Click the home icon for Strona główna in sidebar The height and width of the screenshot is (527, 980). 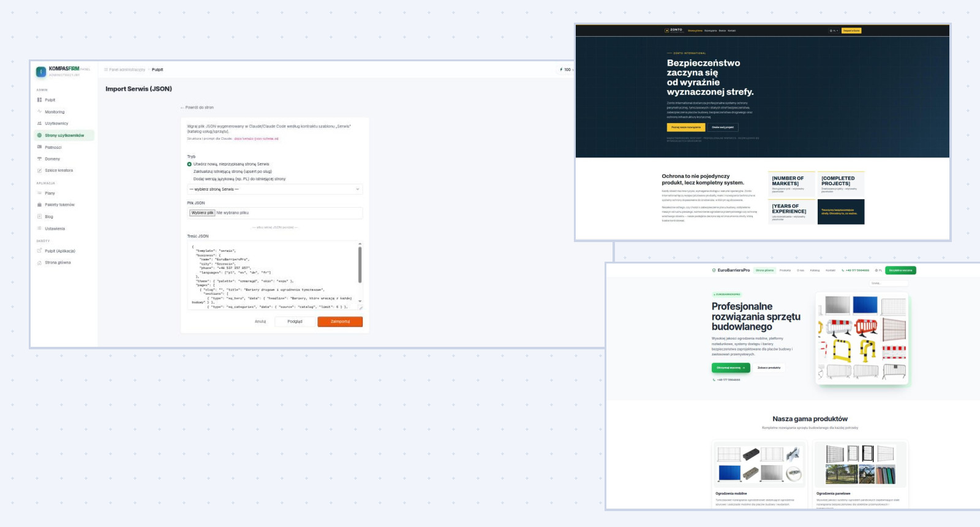(40, 262)
